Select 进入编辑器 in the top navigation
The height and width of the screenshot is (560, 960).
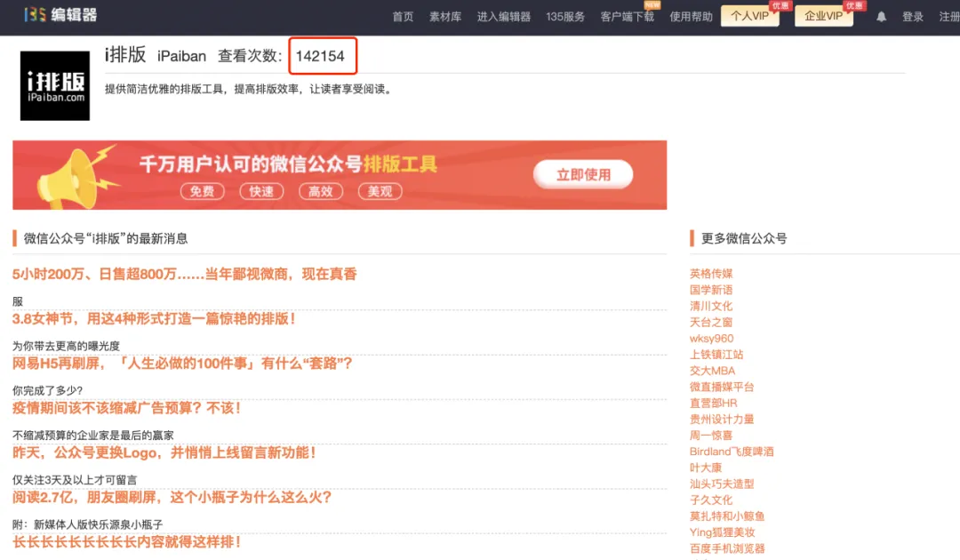click(504, 17)
